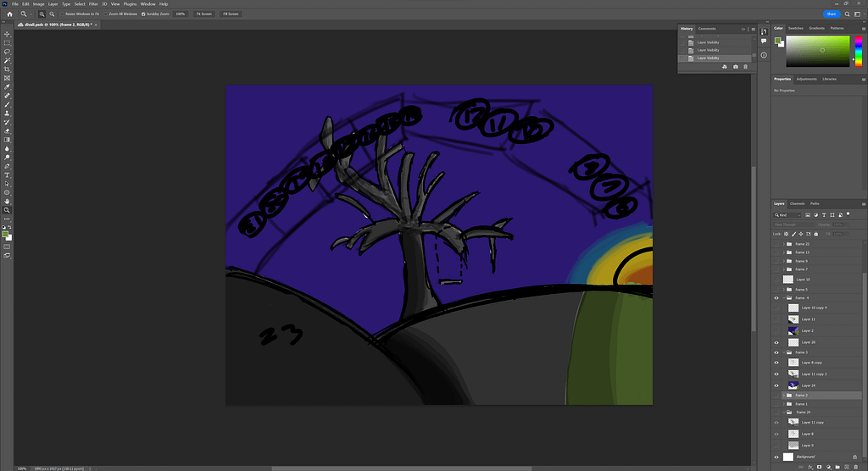868x471 pixels.
Task: Select the Crop tool
Action: click(7, 69)
